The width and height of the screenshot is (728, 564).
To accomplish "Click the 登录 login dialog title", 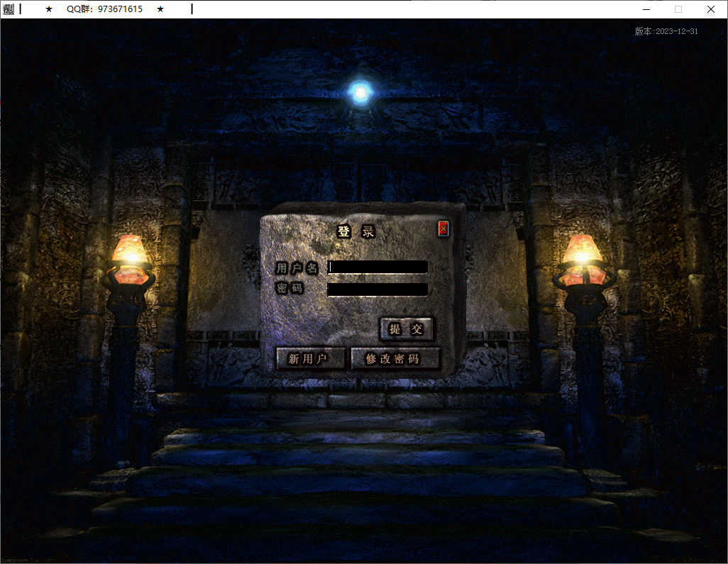I will pyautogui.click(x=355, y=231).
